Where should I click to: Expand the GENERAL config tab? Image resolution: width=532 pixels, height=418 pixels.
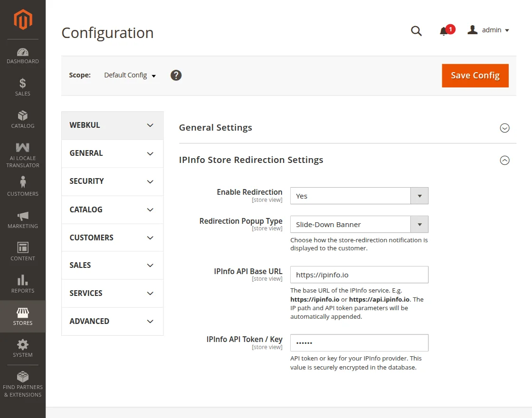click(x=112, y=153)
